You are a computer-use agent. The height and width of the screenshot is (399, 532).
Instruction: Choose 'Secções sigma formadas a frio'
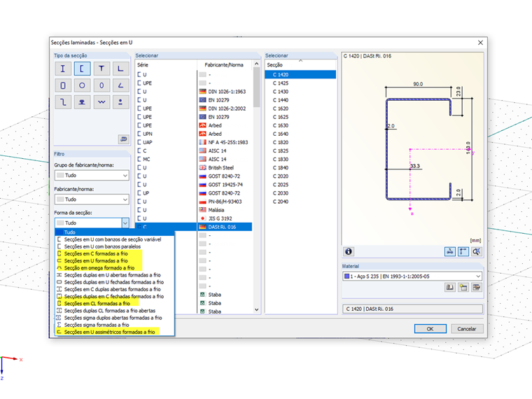click(115, 325)
